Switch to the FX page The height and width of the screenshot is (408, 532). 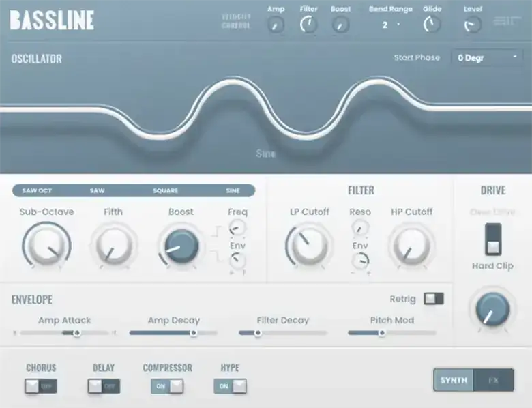tap(494, 381)
